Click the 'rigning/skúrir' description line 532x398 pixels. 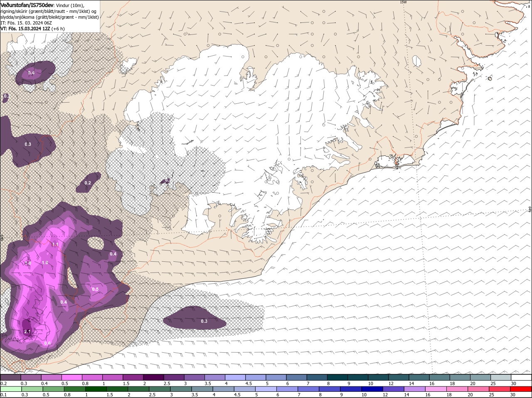[x=49, y=11]
